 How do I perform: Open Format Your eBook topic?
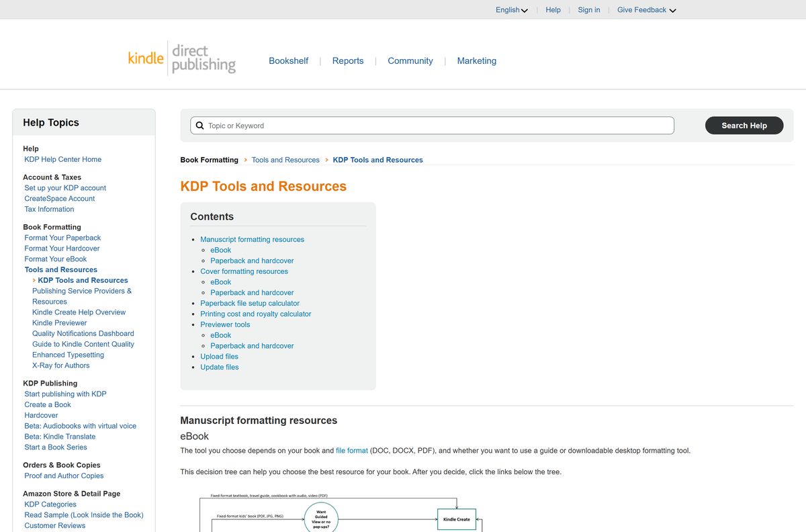[x=56, y=259]
